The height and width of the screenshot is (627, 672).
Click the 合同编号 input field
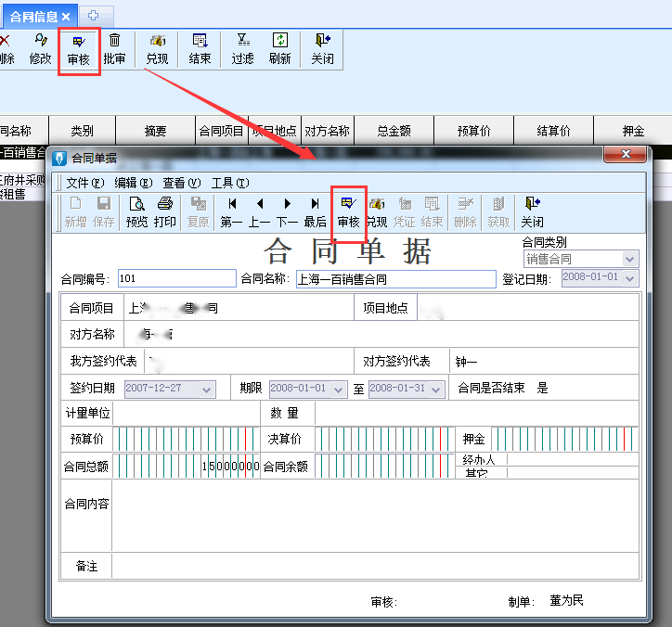pyautogui.click(x=176, y=278)
